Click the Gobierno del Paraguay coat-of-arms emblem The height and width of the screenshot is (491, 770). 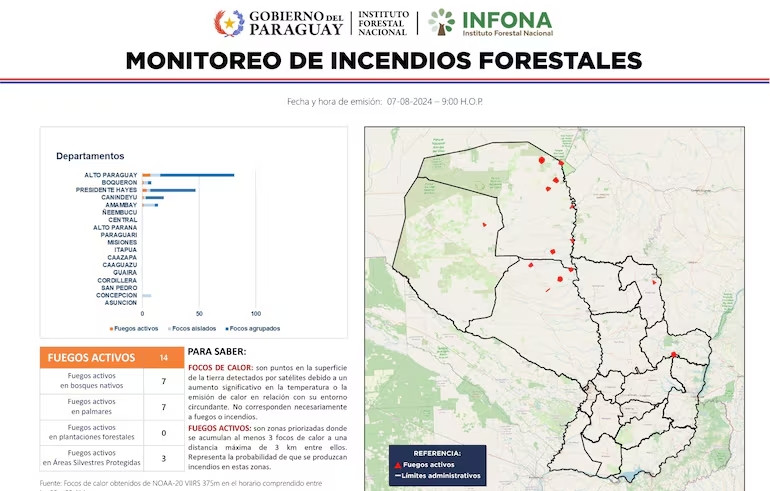coord(229,23)
